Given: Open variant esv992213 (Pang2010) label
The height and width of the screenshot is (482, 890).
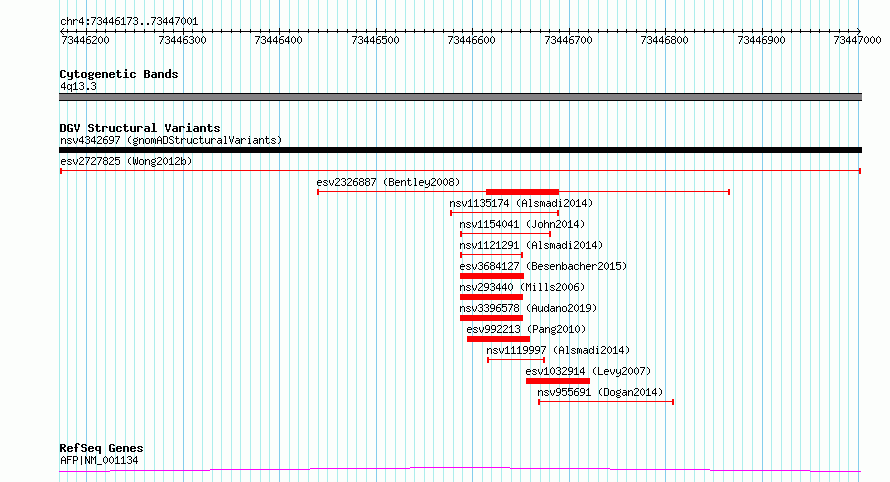Looking at the screenshot, I should (526, 329).
